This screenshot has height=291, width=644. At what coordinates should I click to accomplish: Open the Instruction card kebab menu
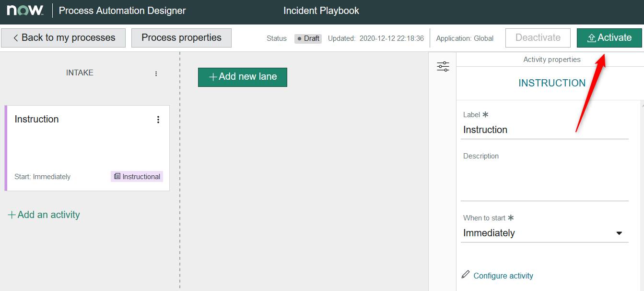pyautogui.click(x=158, y=119)
